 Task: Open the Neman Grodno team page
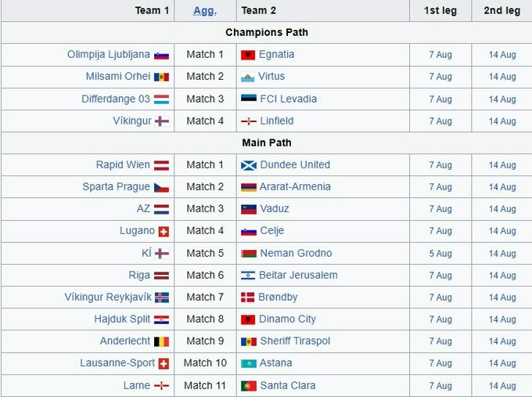click(296, 254)
